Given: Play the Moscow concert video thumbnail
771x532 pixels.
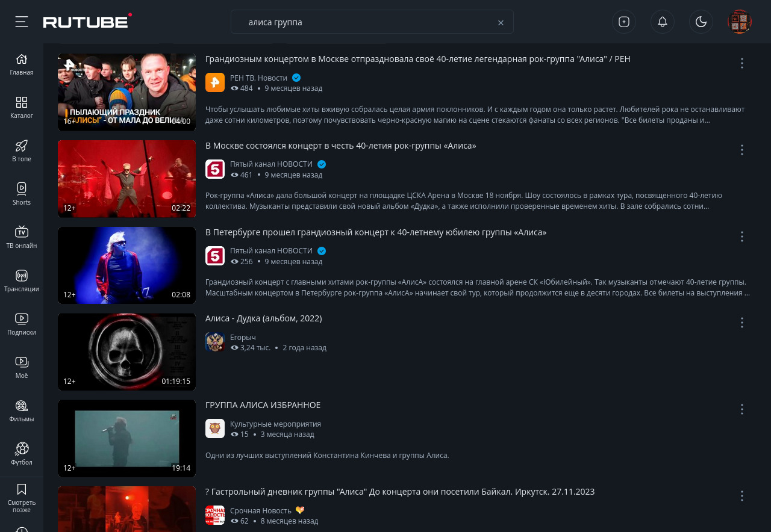Looking at the screenshot, I should [x=126, y=179].
